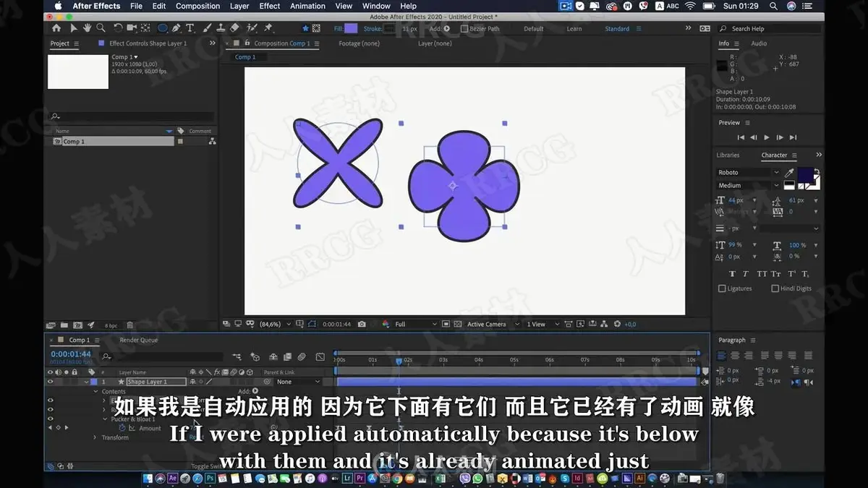Select the Default workspace
Viewport: 868px width, 488px height.
(534, 29)
